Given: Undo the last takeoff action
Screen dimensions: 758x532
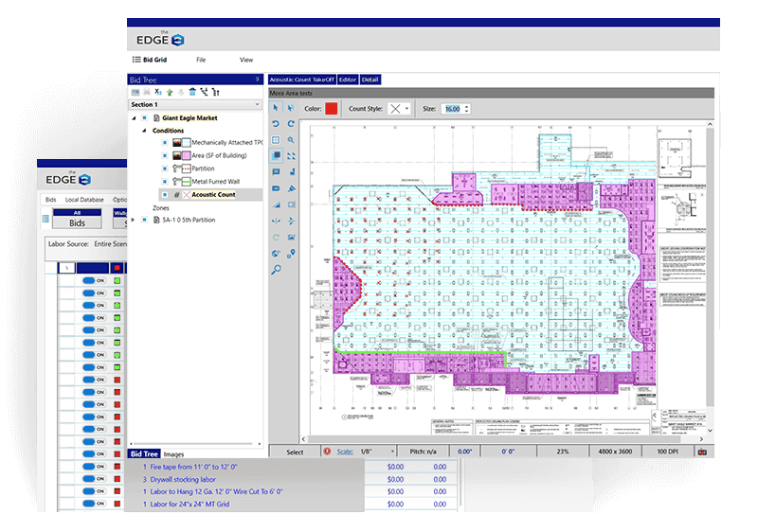Looking at the screenshot, I should pos(276,124).
